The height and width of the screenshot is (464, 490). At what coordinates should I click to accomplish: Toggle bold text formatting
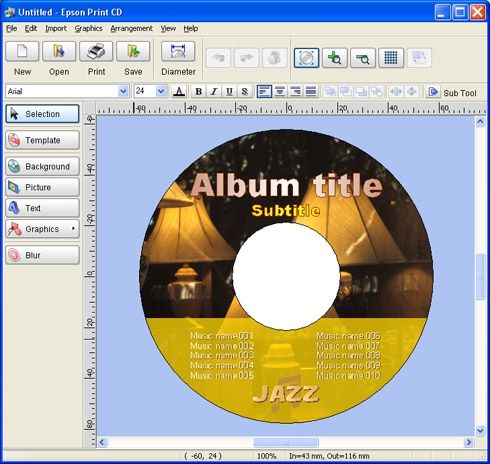click(x=199, y=91)
